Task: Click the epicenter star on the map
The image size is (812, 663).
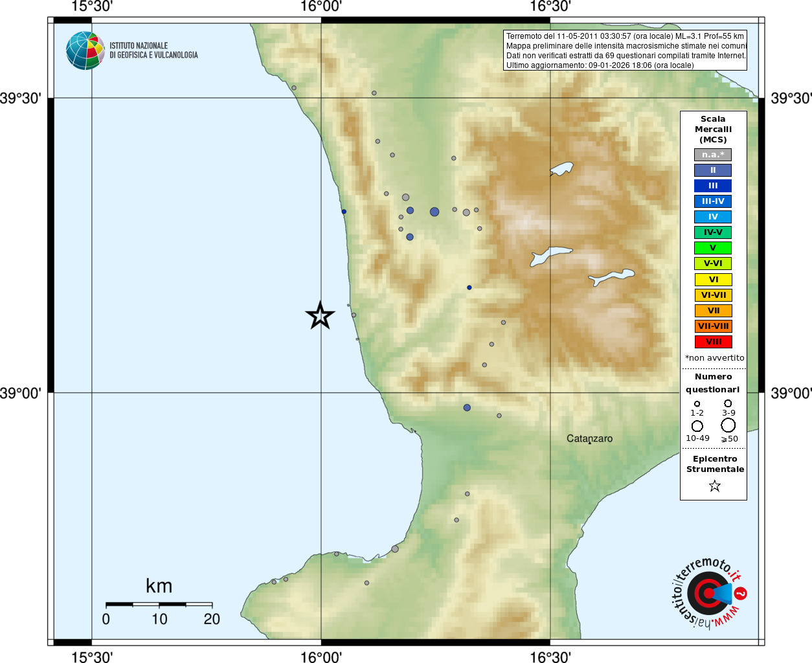Action: tap(320, 316)
